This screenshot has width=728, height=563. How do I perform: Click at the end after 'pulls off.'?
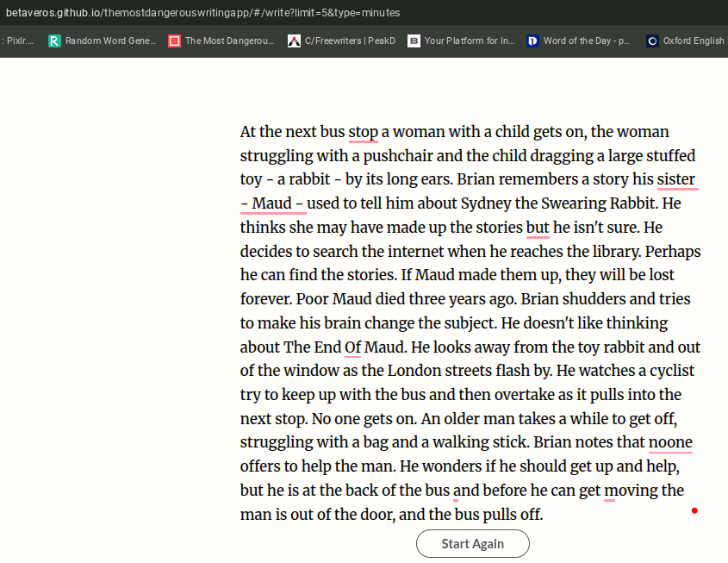(544, 515)
